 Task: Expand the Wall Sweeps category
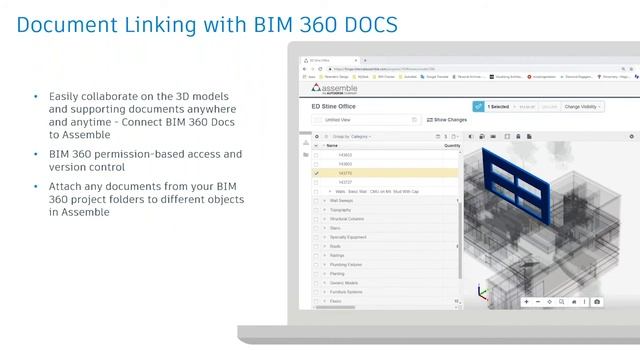click(x=325, y=201)
